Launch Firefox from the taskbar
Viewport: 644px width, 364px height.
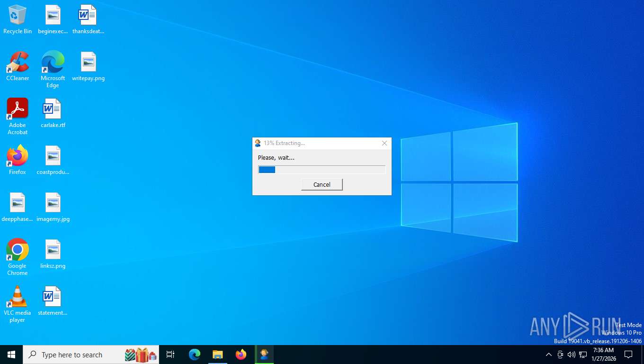(241, 355)
